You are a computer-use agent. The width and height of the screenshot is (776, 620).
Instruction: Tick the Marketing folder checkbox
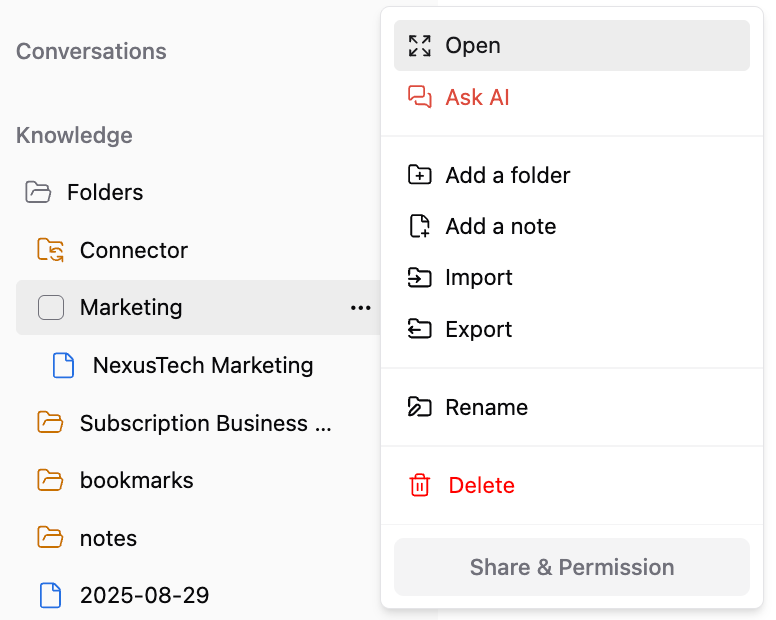(51, 307)
